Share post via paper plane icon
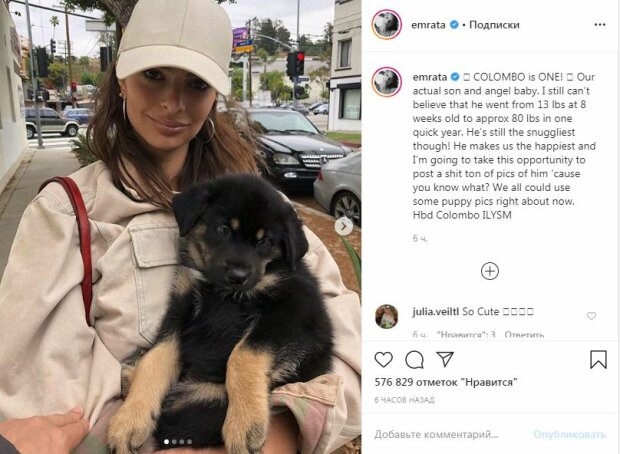 coord(445,359)
